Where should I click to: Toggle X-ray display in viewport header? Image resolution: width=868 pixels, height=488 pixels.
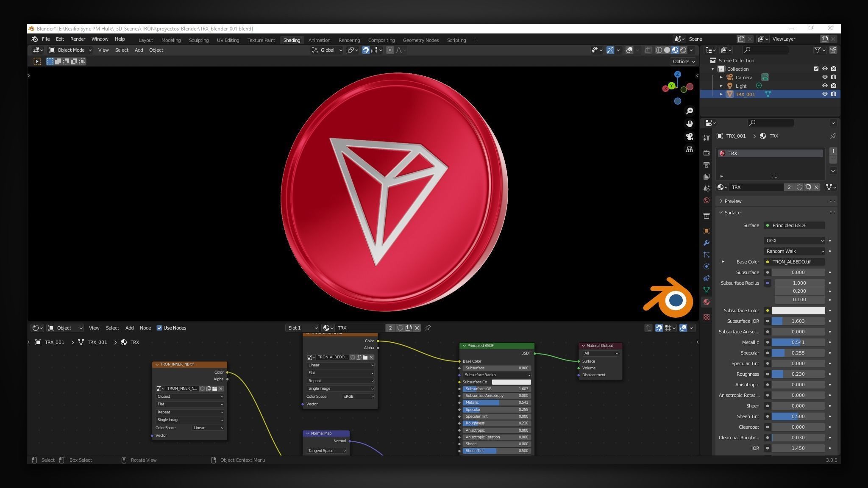click(x=648, y=50)
